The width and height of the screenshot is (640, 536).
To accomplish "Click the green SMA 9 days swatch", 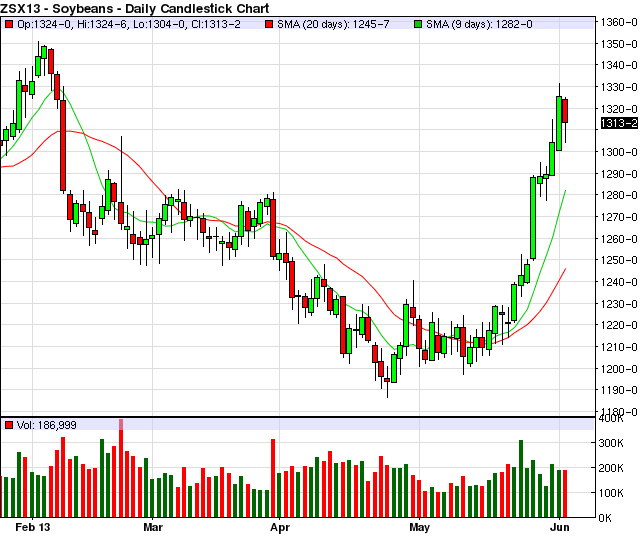I will [x=418, y=24].
